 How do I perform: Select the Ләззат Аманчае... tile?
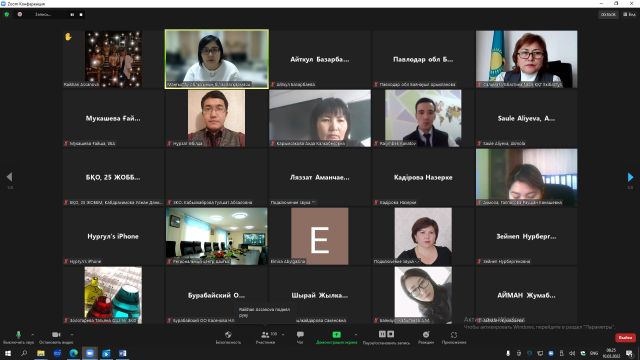tap(320, 177)
